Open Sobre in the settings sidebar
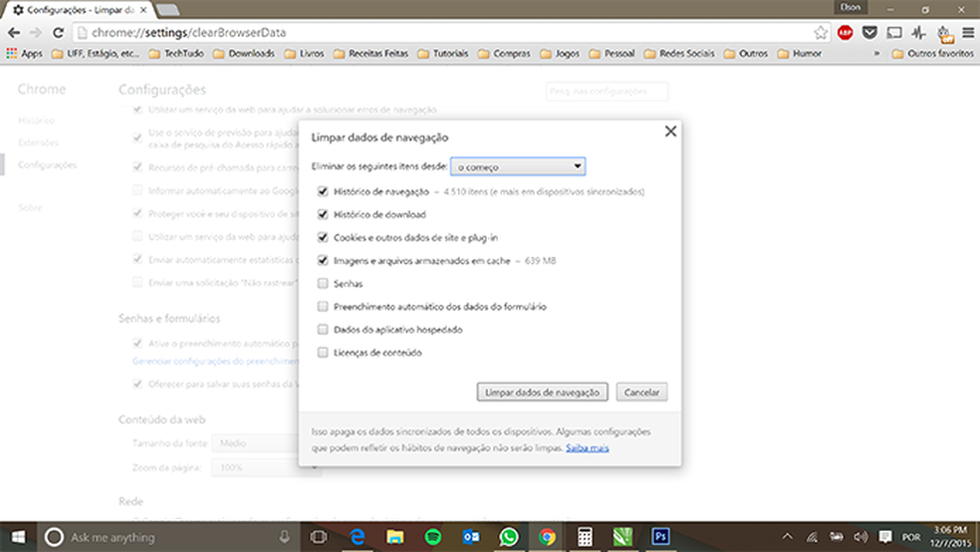The width and height of the screenshot is (980, 552). [30, 207]
